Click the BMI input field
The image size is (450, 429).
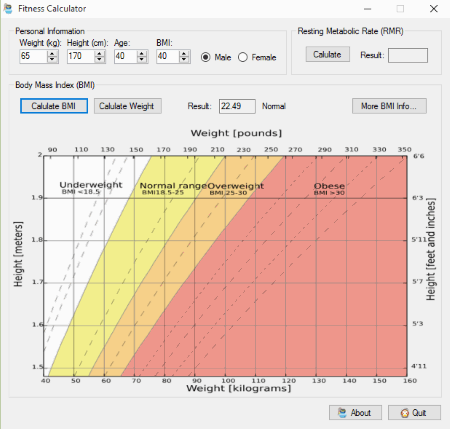click(x=168, y=56)
